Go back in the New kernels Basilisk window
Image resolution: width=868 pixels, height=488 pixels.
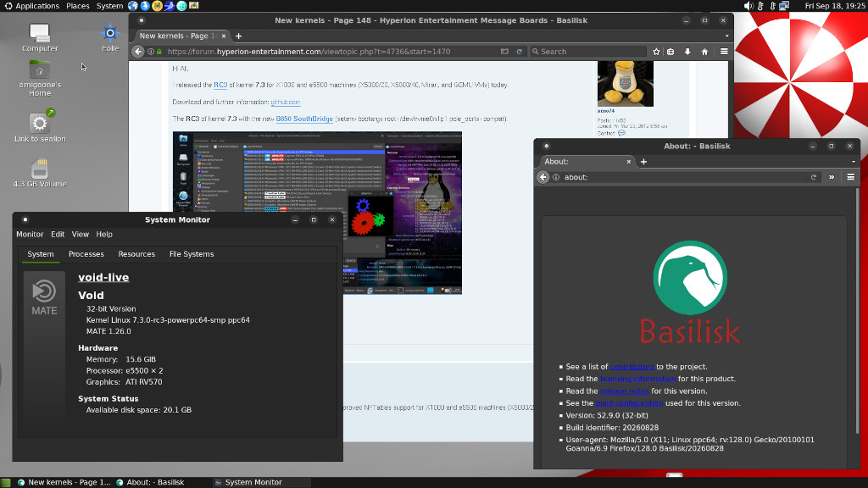[x=138, y=52]
